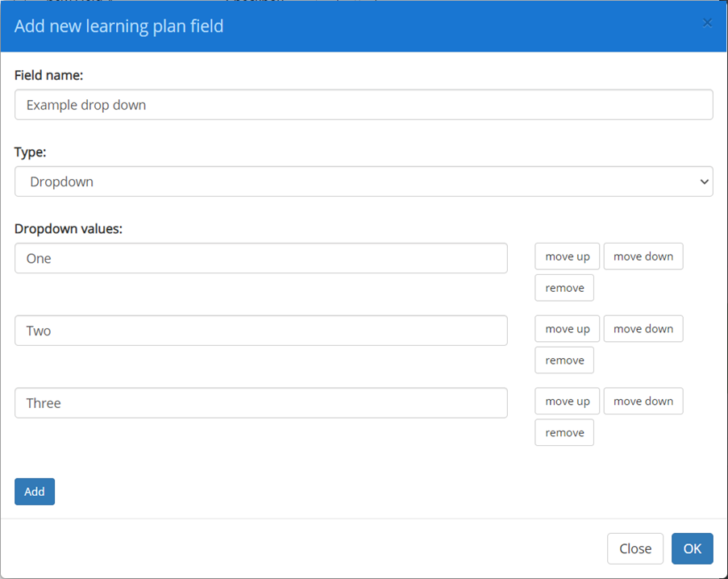
Task: Click the Field name text box
Action: tap(363, 104)
